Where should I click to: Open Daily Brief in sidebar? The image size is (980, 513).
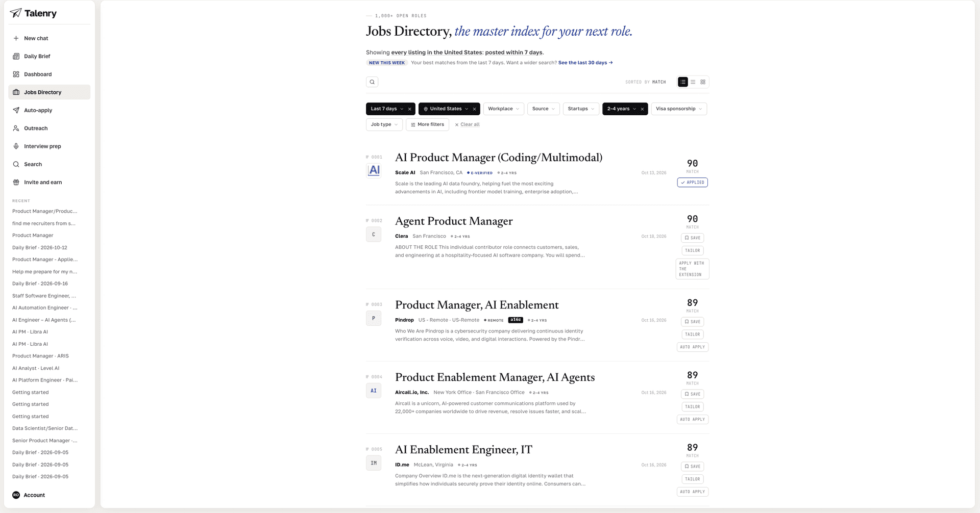[49, 56]
